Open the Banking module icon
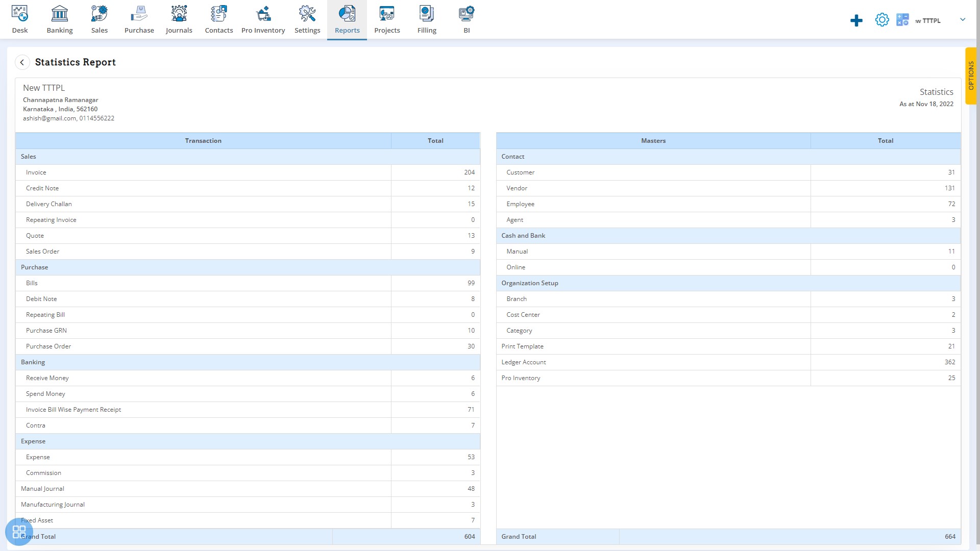The image size is (980, 551). point(60,14)
